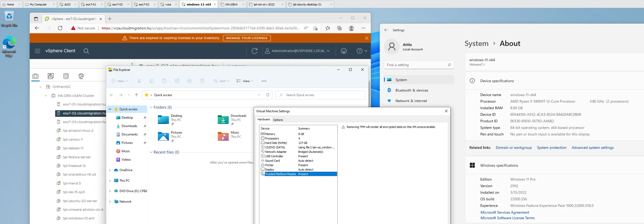Screen dimensions: 644x224
Task: Open the Sort dropdown in File Explorer
Action: tap(221, 81)
